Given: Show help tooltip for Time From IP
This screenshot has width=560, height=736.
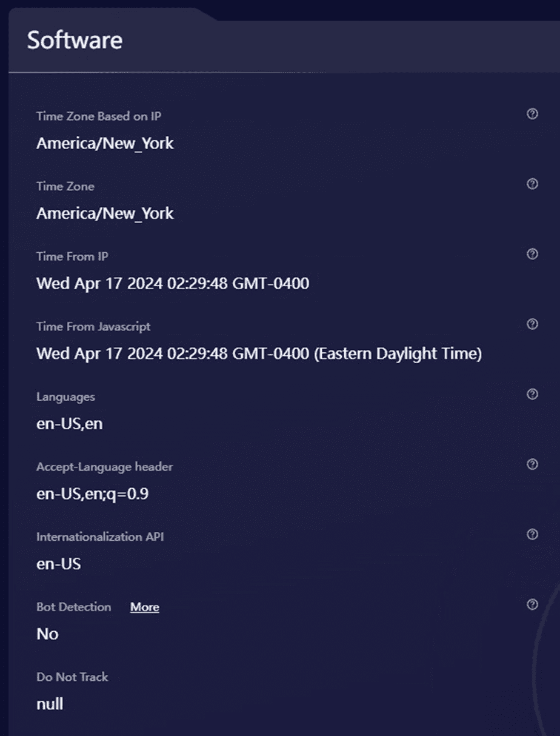Looking at the screenshot, I should (x=532, y=254).
